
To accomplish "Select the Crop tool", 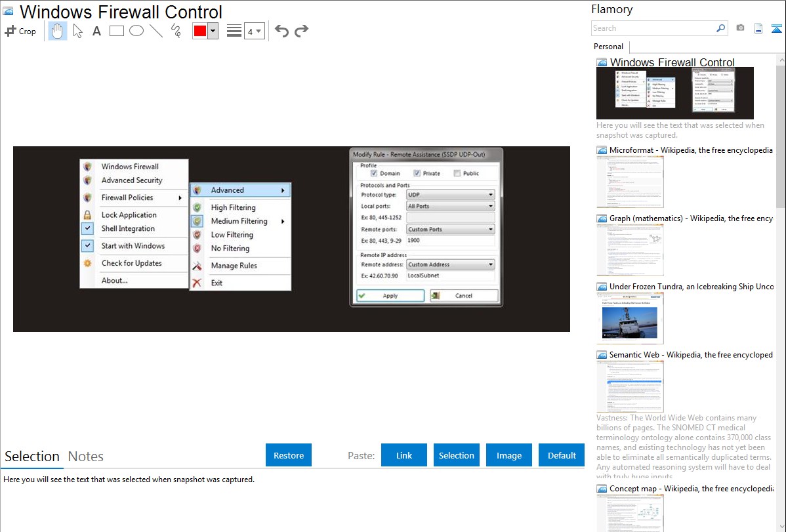I will tap(20, 31).
